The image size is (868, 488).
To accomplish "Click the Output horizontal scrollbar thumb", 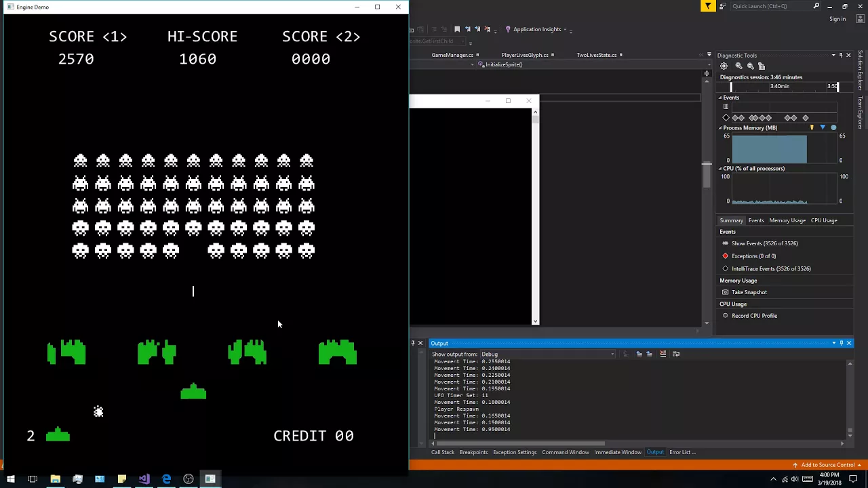I will (x=521, y=444).
